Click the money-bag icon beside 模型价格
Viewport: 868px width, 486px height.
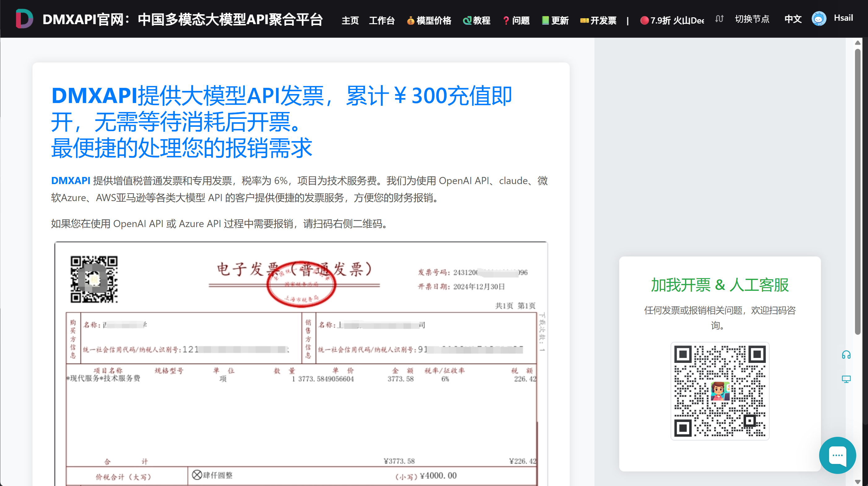click(410, 21)
